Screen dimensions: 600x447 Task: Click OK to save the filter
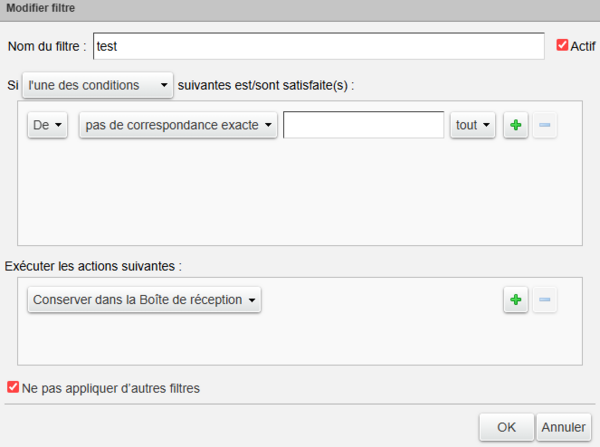[506, 427]
